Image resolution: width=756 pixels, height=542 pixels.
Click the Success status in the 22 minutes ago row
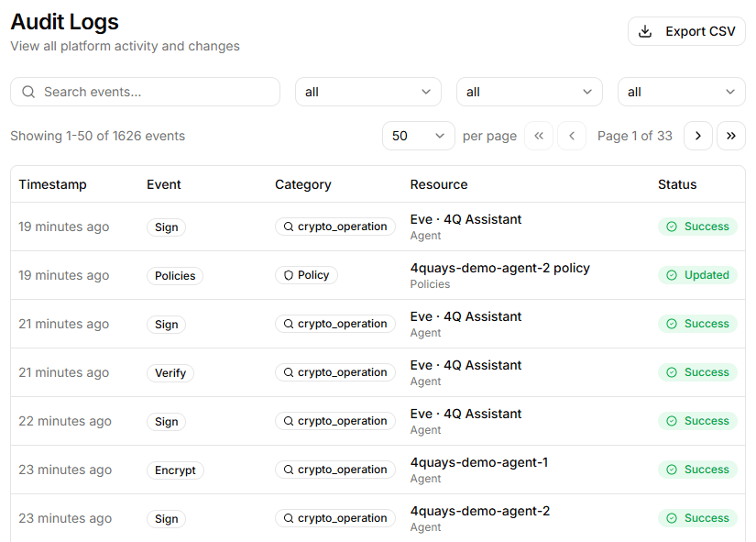[x=697, y=421]
